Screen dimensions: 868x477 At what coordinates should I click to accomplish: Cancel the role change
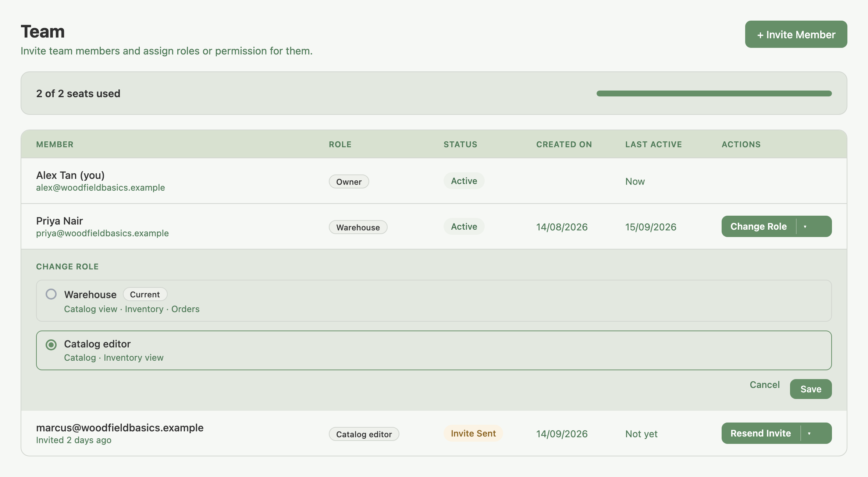tap(765, 385)
